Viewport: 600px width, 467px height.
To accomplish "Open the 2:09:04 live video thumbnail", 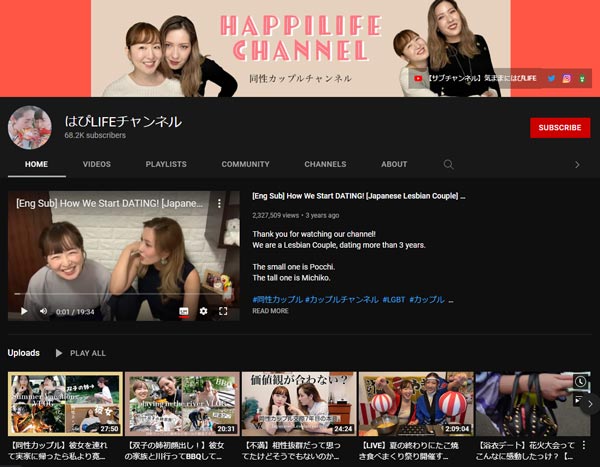I will pyautogui.click(x=415, y=404).
